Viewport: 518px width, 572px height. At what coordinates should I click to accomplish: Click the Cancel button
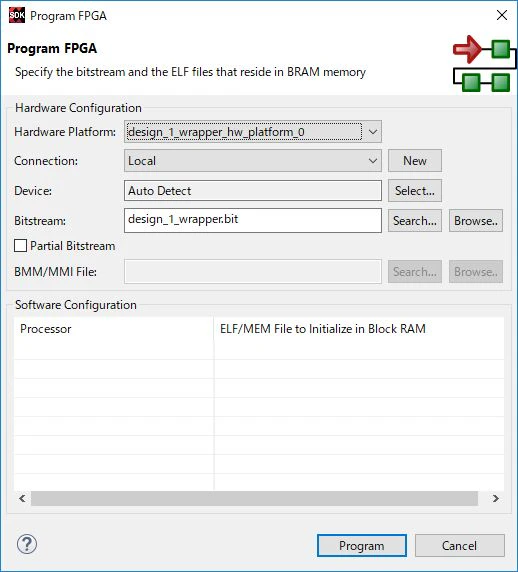459,545
